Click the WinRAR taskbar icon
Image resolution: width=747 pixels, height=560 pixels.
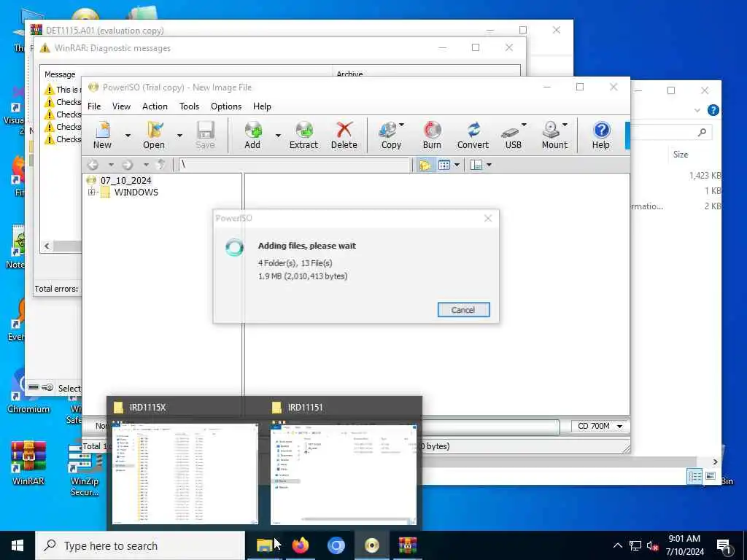pyautogui.click(x=407, y=545)
